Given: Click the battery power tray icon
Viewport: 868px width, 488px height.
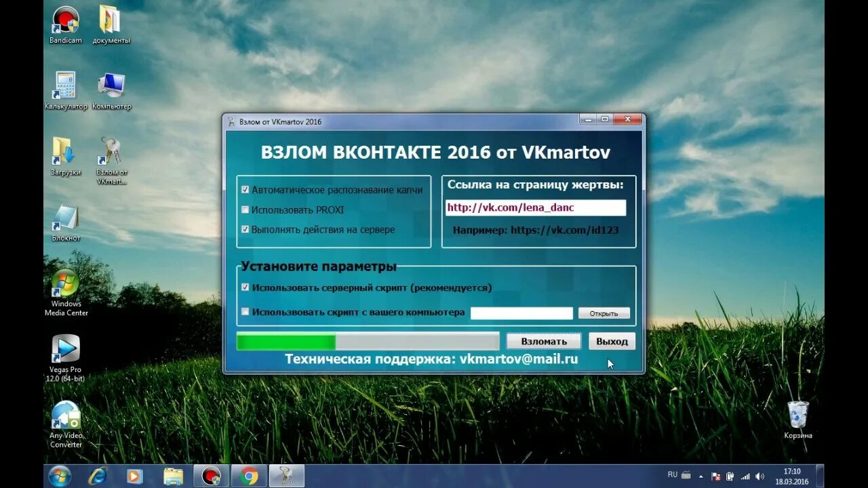Looking at the screenshot, I should coord(730,476).
